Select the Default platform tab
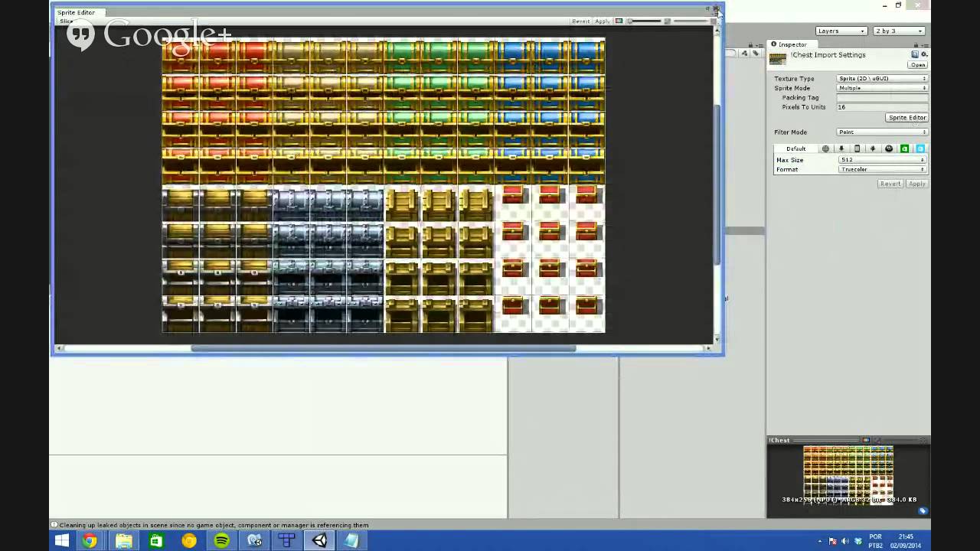 [795, 148]
